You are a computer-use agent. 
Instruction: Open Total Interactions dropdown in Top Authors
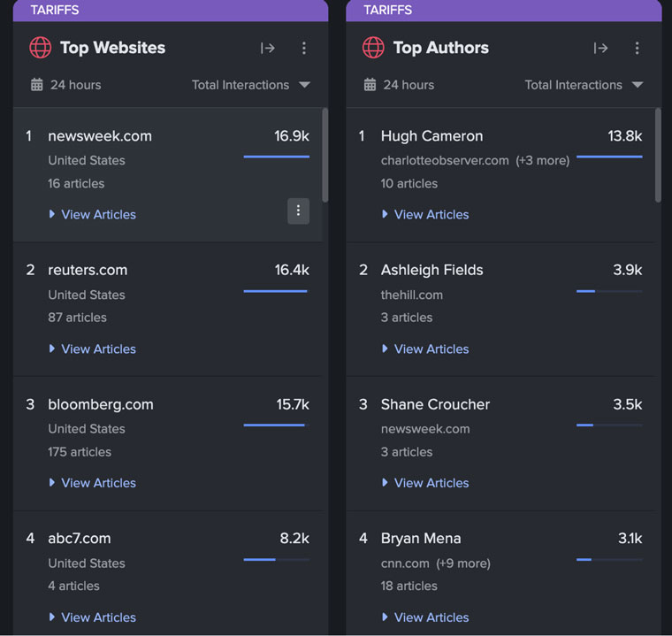click(x=584, y=85)
